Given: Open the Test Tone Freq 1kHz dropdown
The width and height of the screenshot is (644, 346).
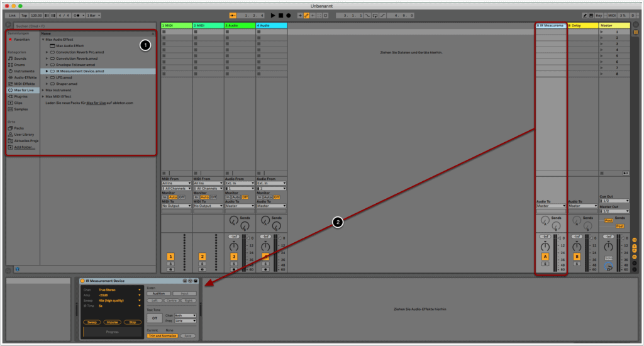Looking at the screenshot, I should (184, 321).
